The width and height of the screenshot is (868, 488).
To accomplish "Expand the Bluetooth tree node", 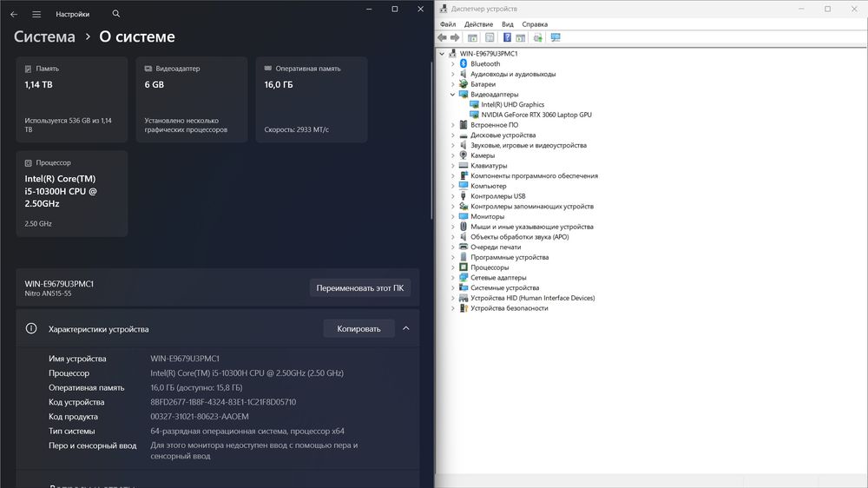I will click(x=452, y=63).
